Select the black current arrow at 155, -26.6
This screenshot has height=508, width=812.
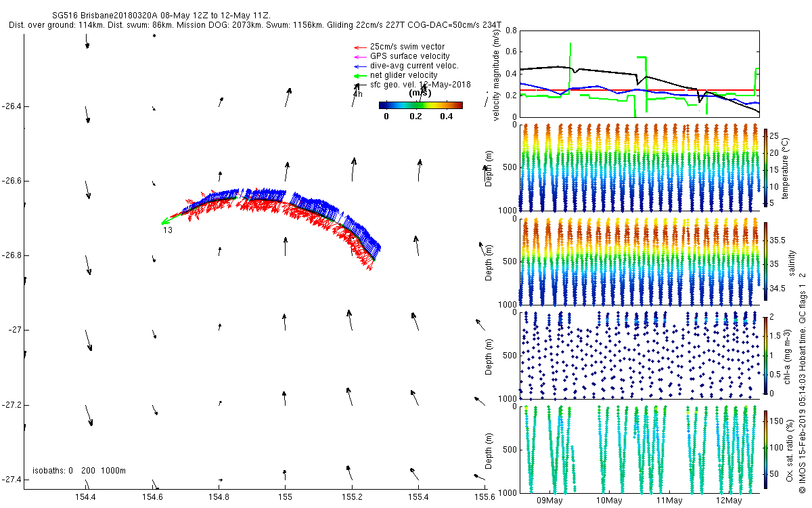pos(287,172)
